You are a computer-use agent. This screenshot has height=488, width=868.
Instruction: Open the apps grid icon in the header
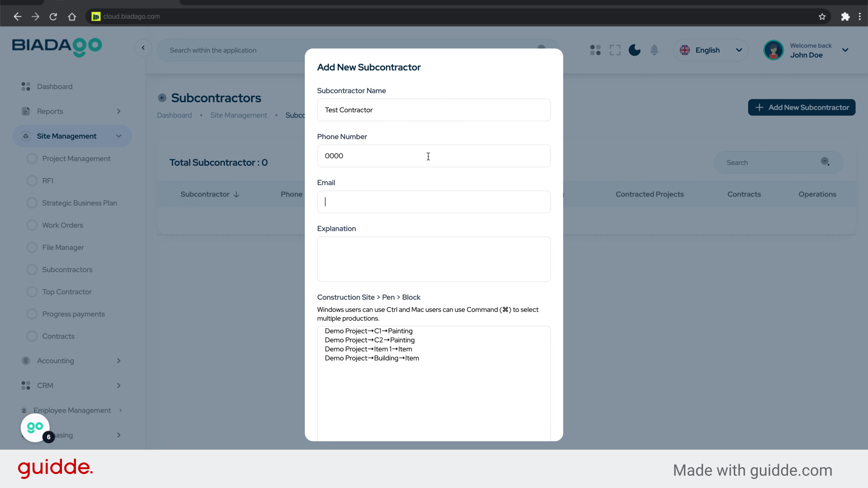(595, 50)
